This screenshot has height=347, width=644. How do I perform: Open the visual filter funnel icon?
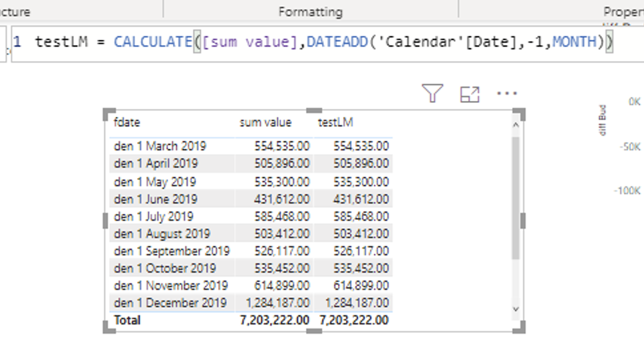coord(432,94)
